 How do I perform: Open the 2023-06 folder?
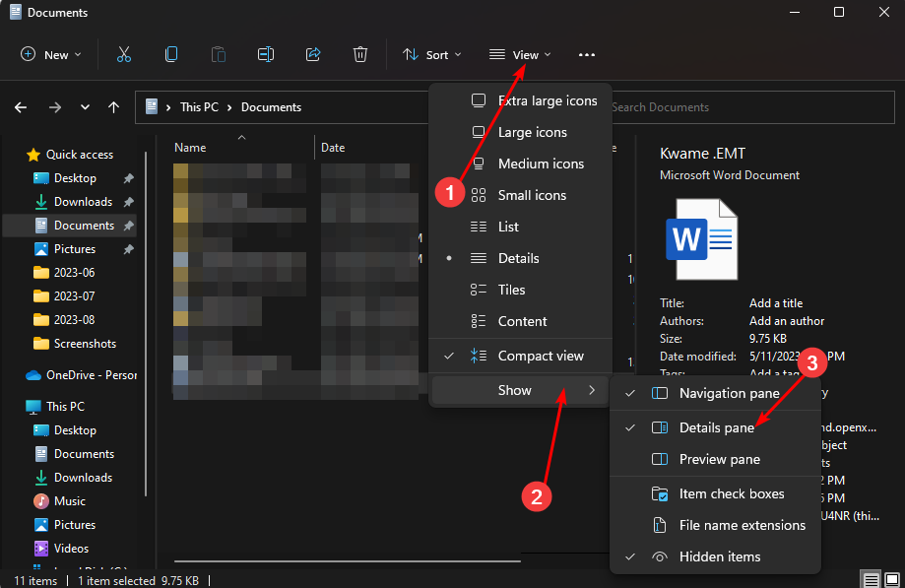65,273
